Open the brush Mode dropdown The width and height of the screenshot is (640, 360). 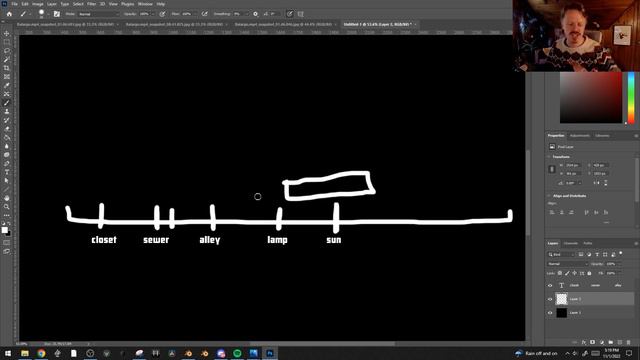(x=98, y=14)
